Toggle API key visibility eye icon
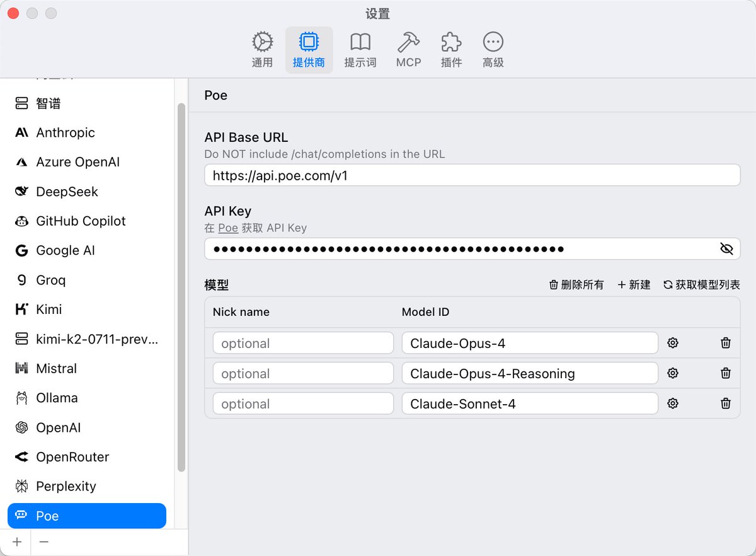This screenshot has width=756, height=556. 726,249
